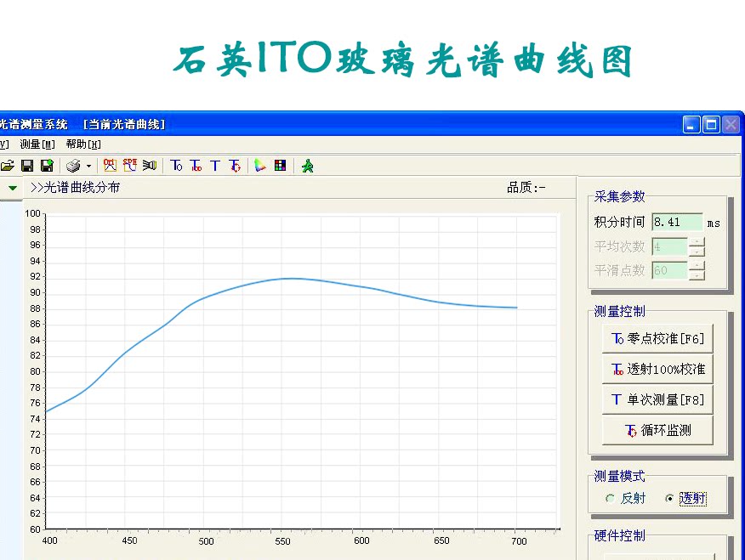Open the 测量[M] menu
Viewport: 745px width, 560px height.
point(37,144)
